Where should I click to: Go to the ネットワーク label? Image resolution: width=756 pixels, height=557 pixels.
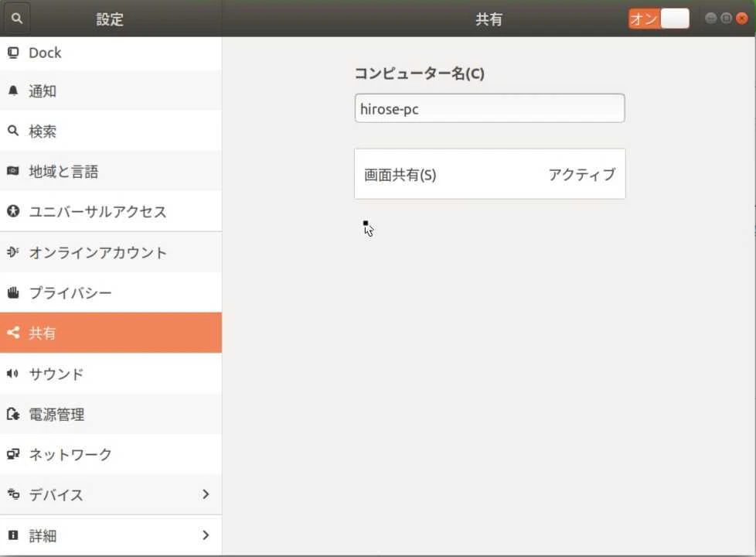pos(70,454)
